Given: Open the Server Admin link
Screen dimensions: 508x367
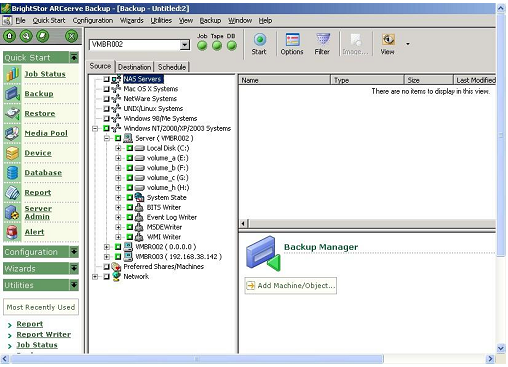Looking at the screenshot, I should (x=38, y=212).
